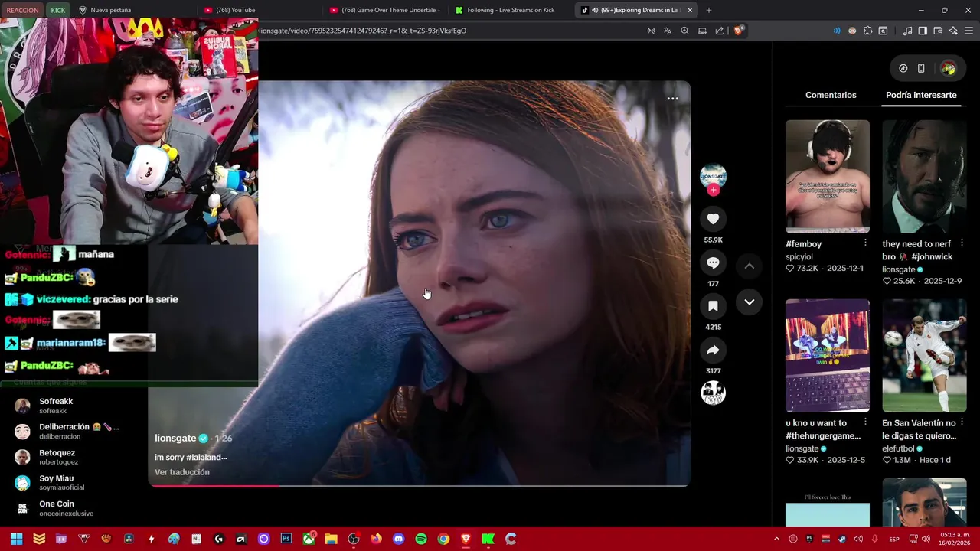
Task: Open a new browser tab with plus
Action: tap(708, 10)
